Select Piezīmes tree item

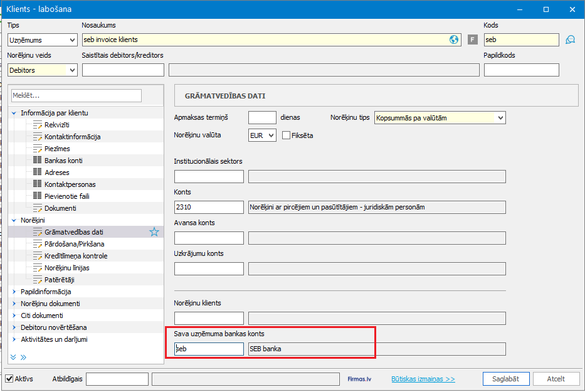point(57,149)
